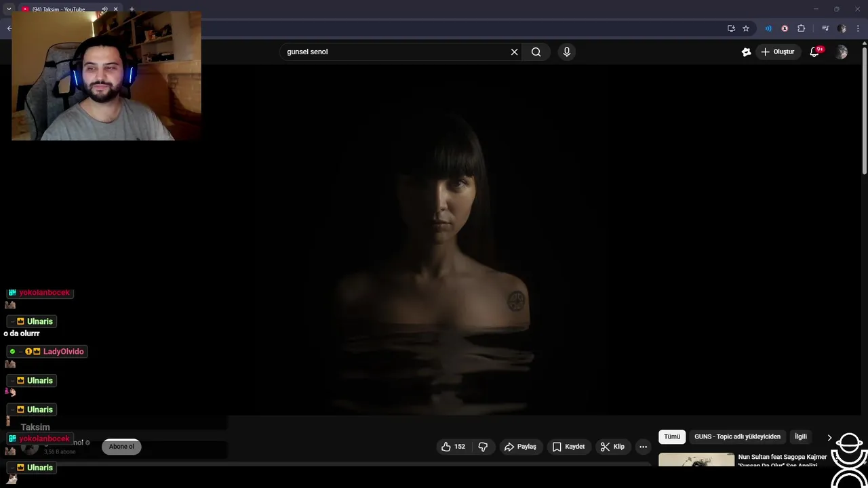Image resolution: width=868 pixels, height=488 pixels.
Task: Click the LadyOlvido username in chat
Action: pyautogui.click(x=64, y=351)
